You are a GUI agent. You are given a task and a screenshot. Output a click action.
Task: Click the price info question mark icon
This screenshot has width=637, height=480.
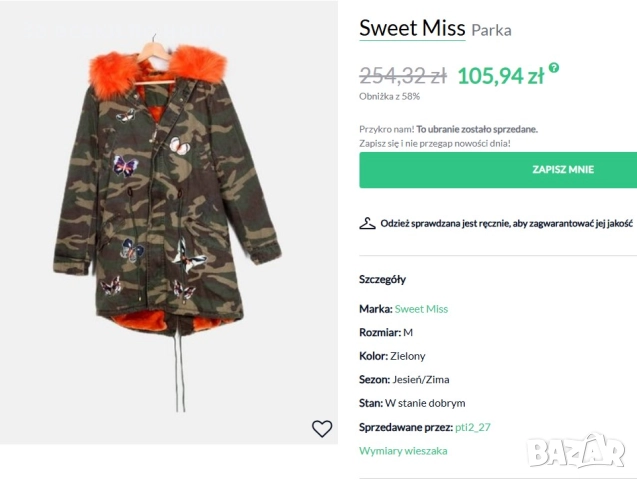pos(554,68)
